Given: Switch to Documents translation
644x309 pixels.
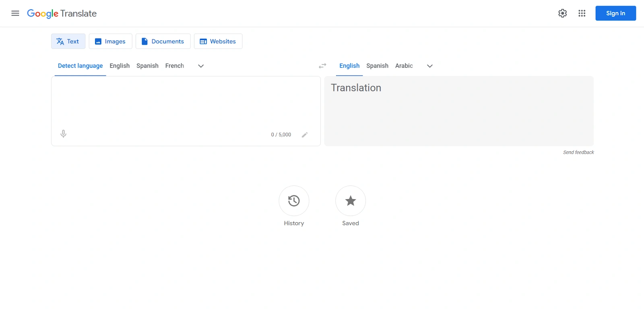Looking at the screenshot, I should point(163,41).
